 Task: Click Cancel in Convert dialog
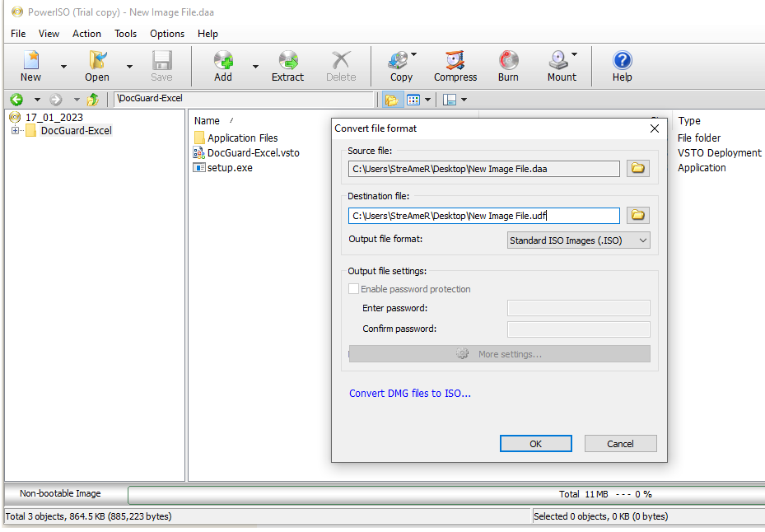click(x=620, y=444)
